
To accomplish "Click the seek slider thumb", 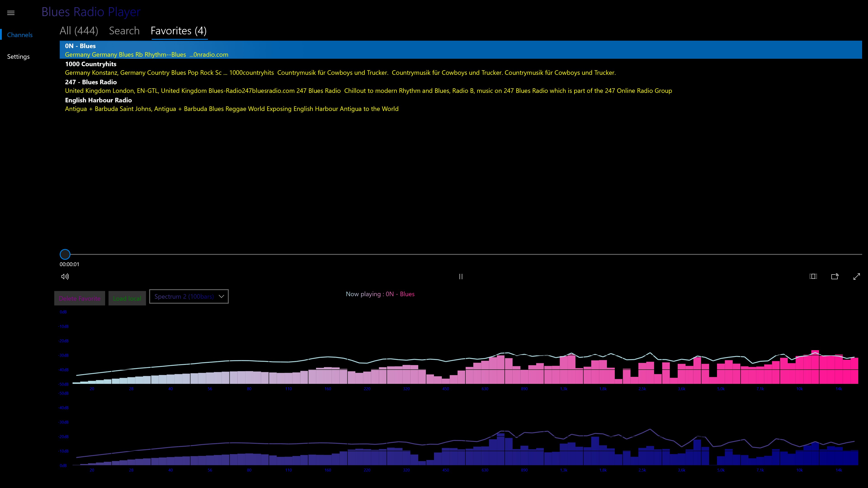I will (x=65, y=254).
